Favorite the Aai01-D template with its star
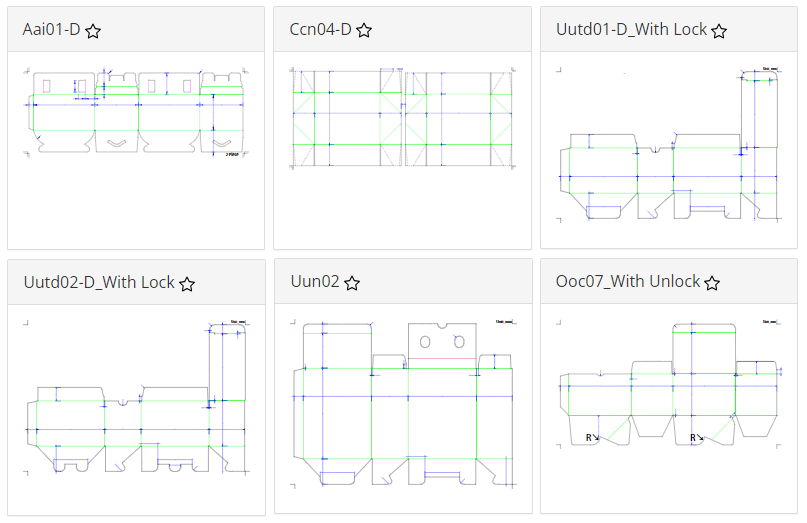807x523 pixels. click(x=93, y=31)
